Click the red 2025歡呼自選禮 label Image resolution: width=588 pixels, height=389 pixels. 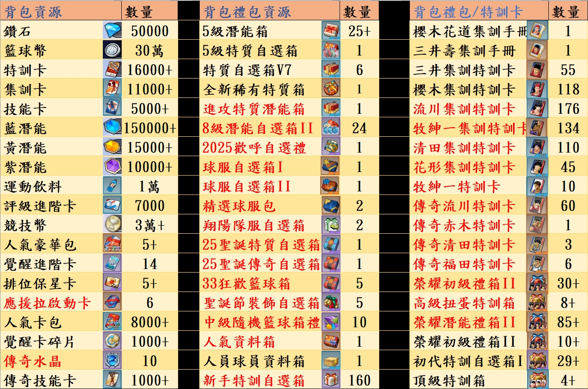coord(254,148)
